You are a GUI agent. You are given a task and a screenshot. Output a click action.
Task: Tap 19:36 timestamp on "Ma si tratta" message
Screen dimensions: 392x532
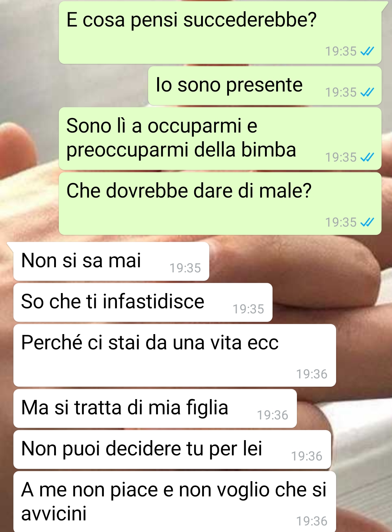point(273,415)
